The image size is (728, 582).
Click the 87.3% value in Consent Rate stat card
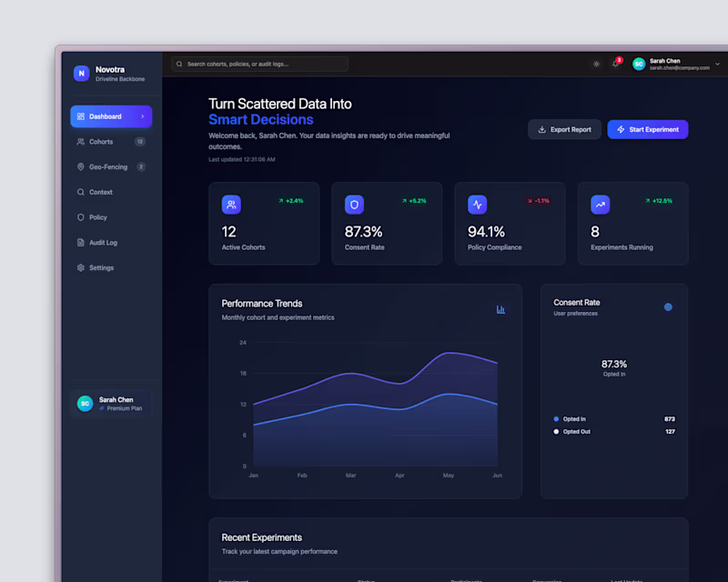363,232
